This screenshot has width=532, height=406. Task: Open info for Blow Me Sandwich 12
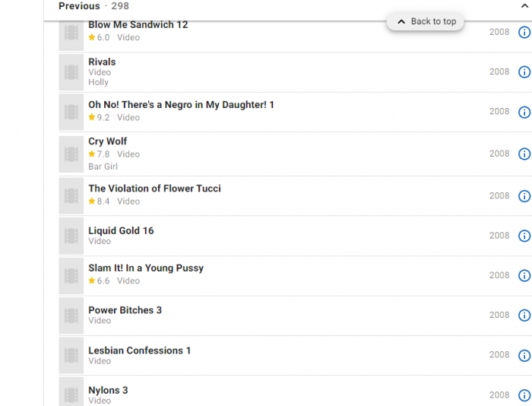pos(524,32)
